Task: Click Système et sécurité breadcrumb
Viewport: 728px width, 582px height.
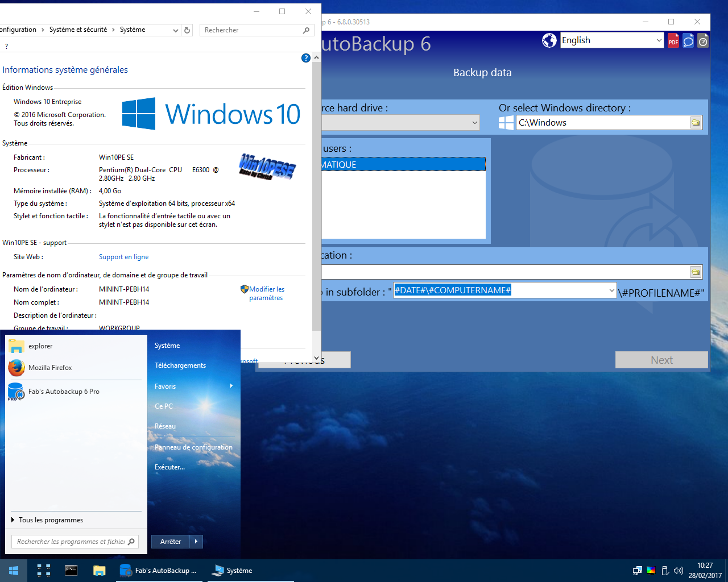Action: tap(78, 30)
